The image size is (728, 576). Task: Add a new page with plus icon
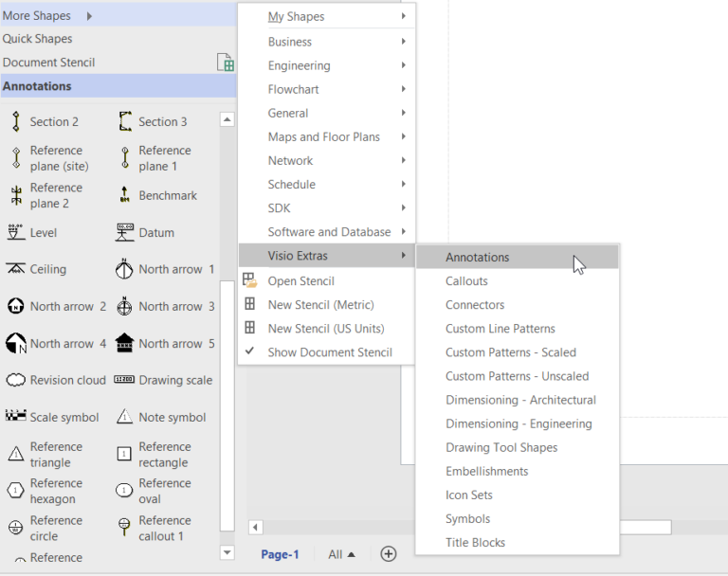389,553
